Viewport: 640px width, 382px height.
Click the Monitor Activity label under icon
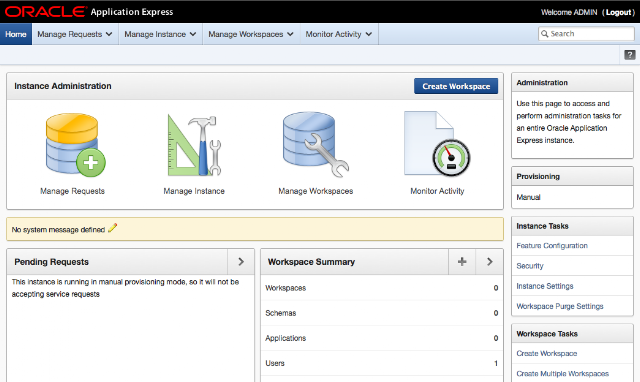[437, 191]
